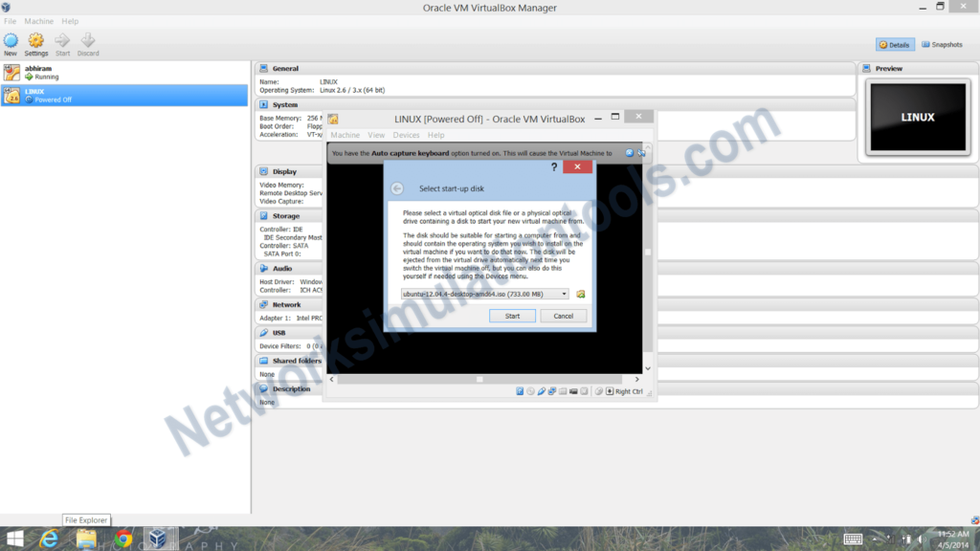Click the Start arrow icon in toolbar

click(x=61, y=40)
